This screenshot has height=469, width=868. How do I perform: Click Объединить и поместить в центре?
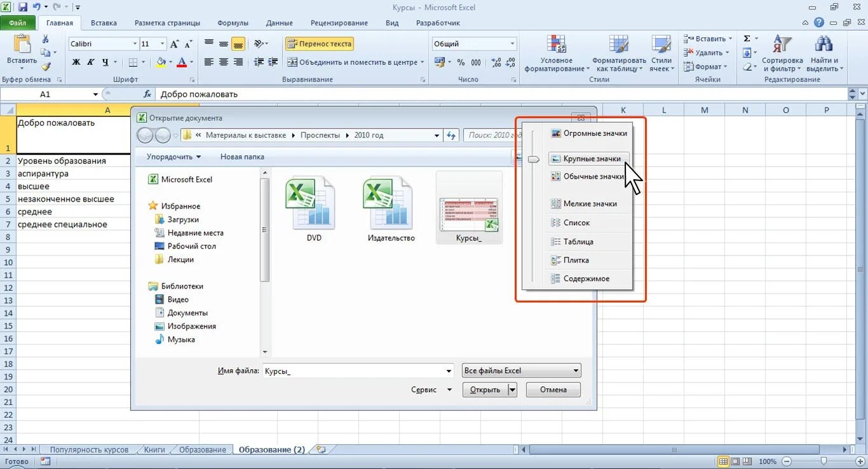coord(352,62)
